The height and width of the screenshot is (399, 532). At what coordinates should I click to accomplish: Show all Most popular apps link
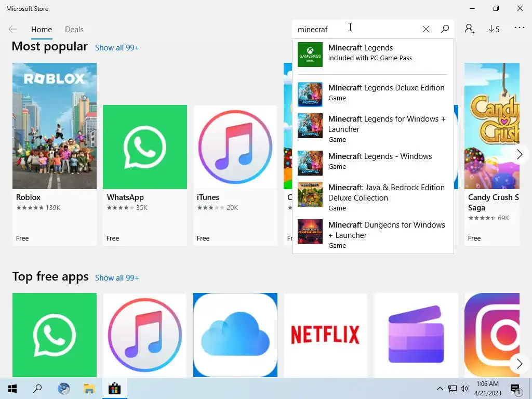(117, 48)
